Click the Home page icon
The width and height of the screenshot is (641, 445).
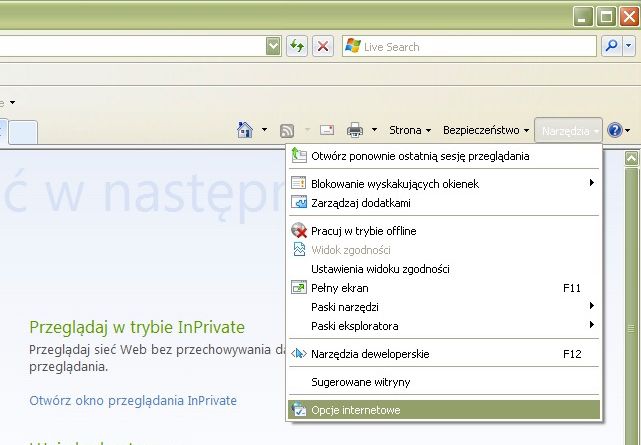(244, 130)
